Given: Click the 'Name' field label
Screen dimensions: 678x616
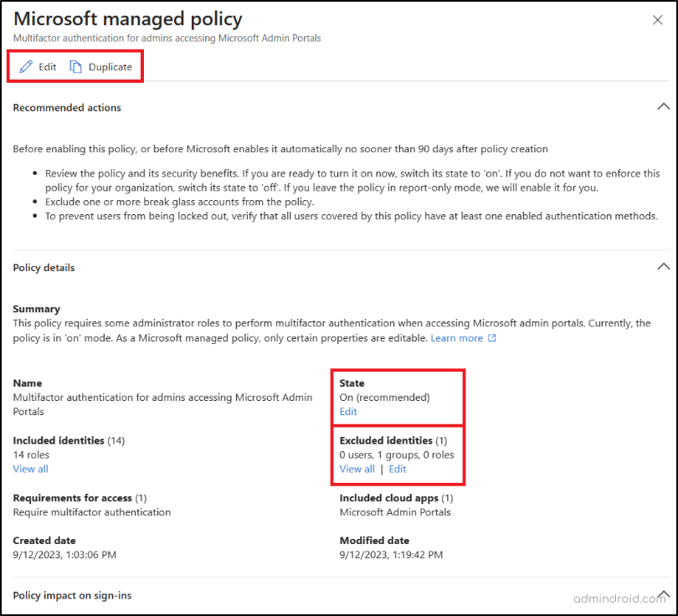Looking at the screenshot, I should click(28, 383).
